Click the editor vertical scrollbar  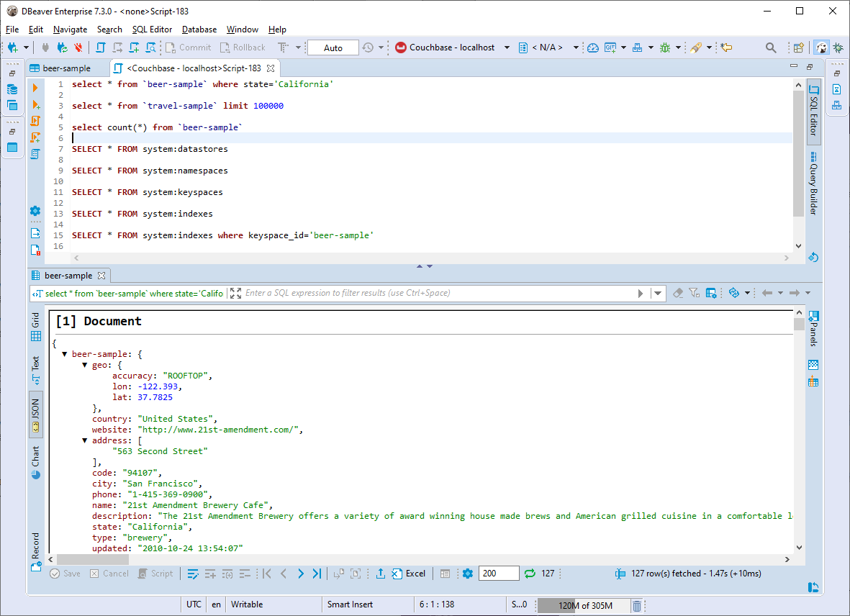click(798, 153)
